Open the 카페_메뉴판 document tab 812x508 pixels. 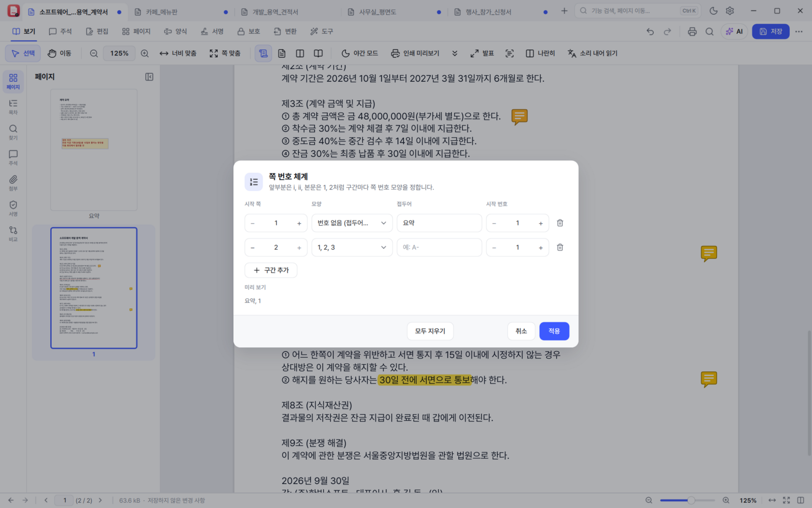(180, 12)
